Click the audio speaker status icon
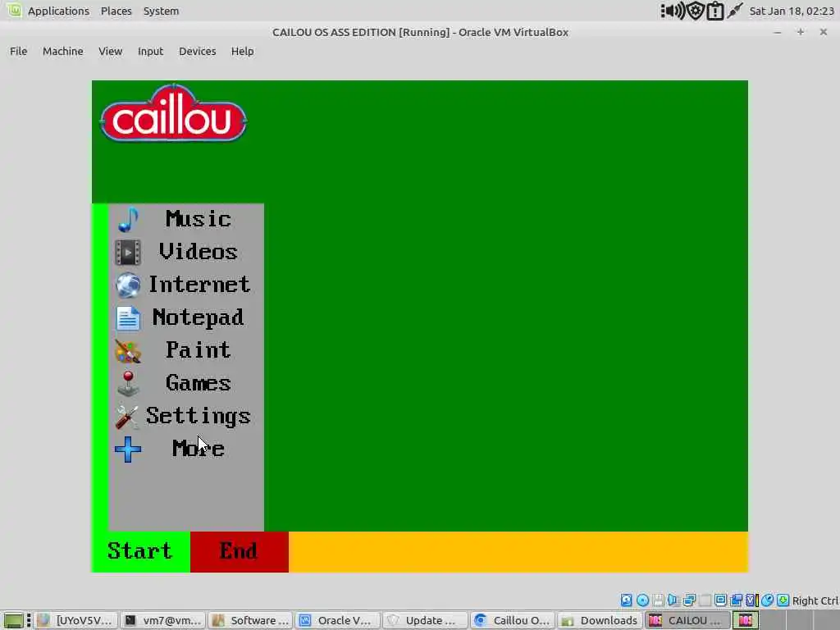Screen dimensions: 840x630 (x=673, y=600)
